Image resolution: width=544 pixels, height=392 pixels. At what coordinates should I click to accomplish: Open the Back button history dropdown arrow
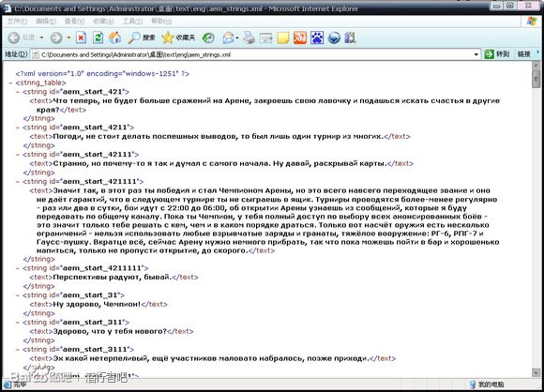tap(41, 38)
